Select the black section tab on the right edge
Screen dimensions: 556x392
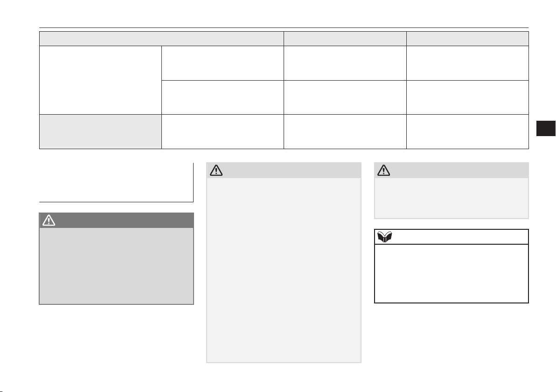(546, 128)
